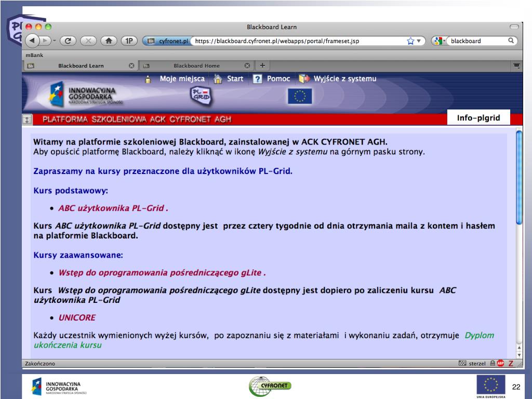Stop loading with the X toolbar button
This screenshot has height=399, width=532.
88,41
